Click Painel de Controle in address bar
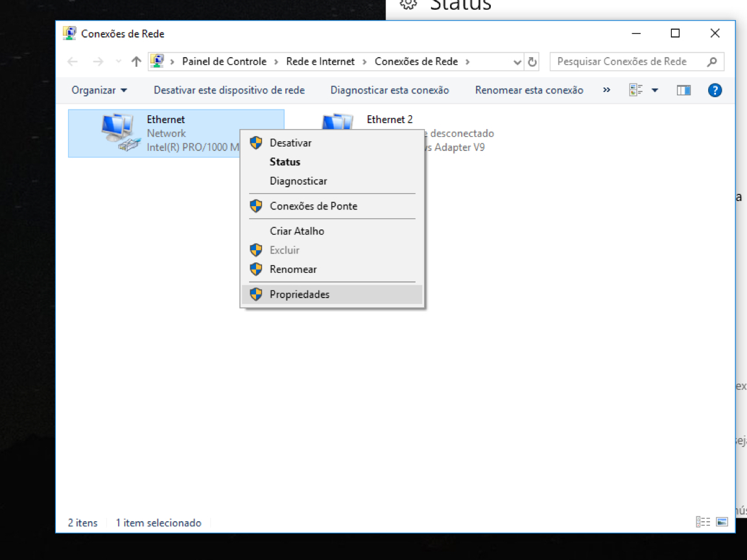The height and width of the screenshot is (560, 747). click(x=224, y=62)
